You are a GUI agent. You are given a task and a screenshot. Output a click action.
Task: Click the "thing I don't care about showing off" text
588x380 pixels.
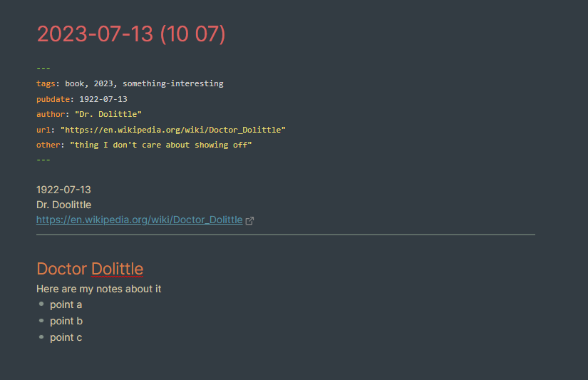coord(161,145)
